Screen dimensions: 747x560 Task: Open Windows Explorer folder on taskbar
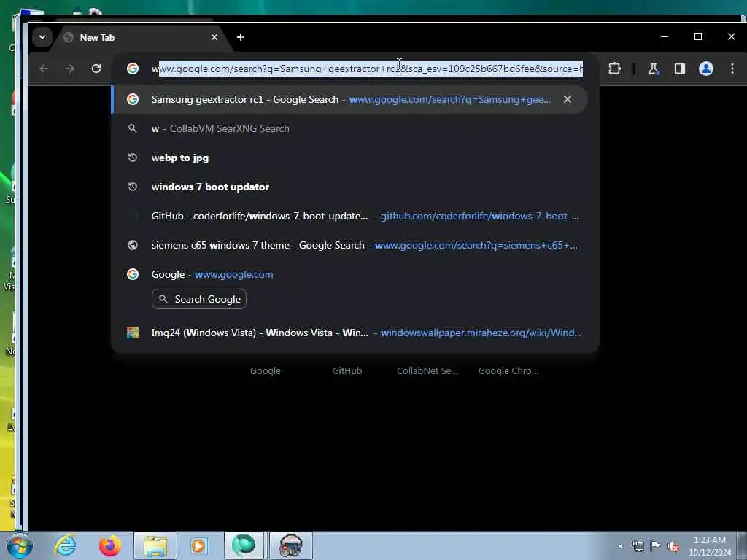[x=155, y=545]
